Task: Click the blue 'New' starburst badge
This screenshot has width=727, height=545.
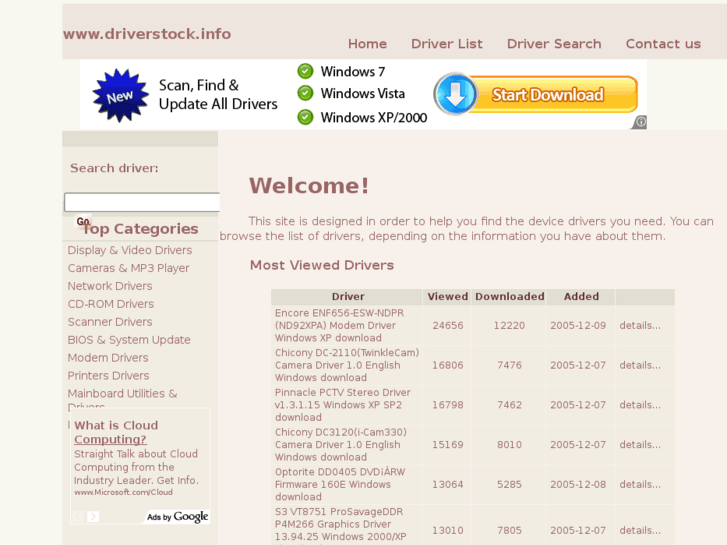Action: tap(120, 96)
